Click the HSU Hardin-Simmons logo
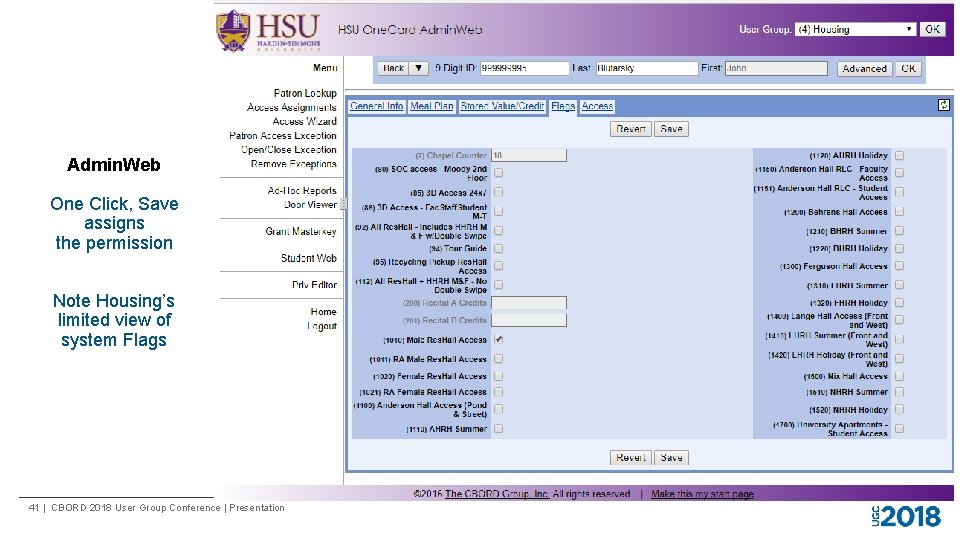Viewport: 960px width, 540px height. [268, 31]
